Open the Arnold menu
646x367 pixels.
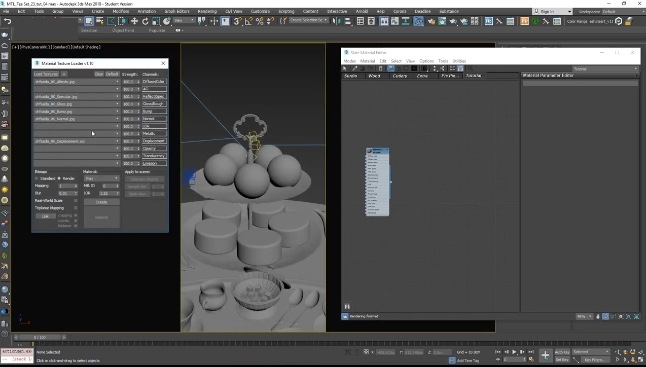[x=362, y=12]
